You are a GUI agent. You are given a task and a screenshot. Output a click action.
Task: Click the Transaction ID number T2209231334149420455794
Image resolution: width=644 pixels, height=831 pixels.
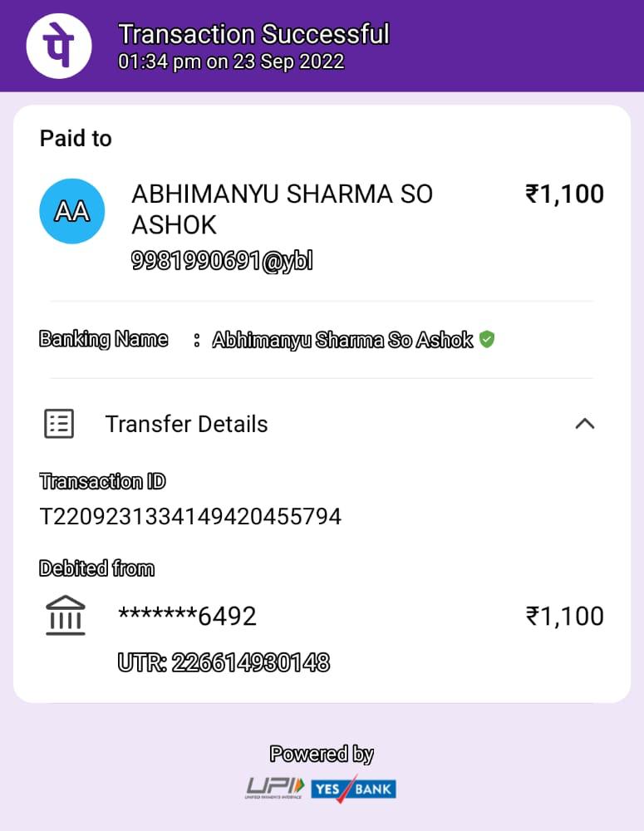(191, 516)
